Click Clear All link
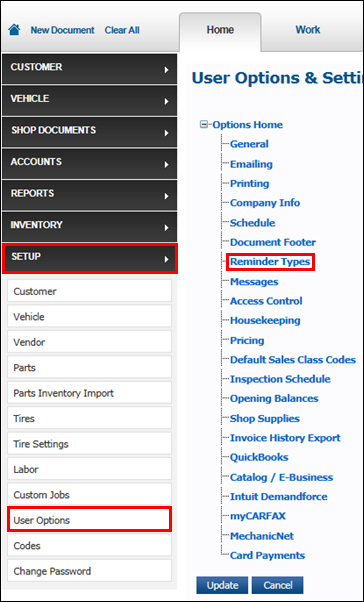 (x=122, y=30)
